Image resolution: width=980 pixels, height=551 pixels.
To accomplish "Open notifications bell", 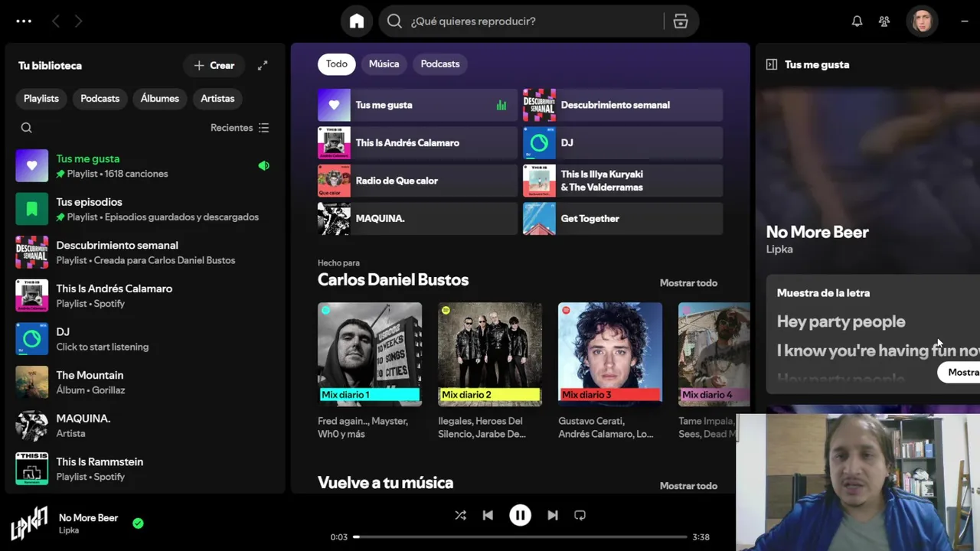I will (857, 21).
